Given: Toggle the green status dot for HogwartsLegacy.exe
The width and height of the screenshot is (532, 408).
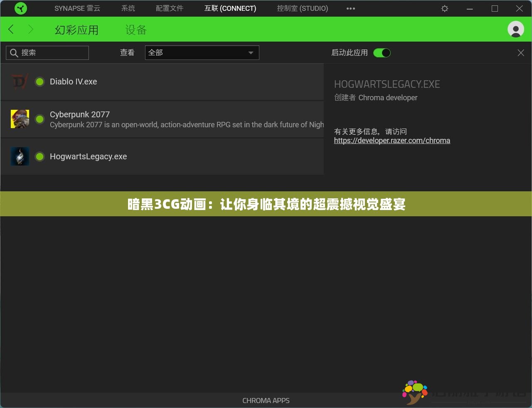Looking at the screenshot, I should coord(40,157).
